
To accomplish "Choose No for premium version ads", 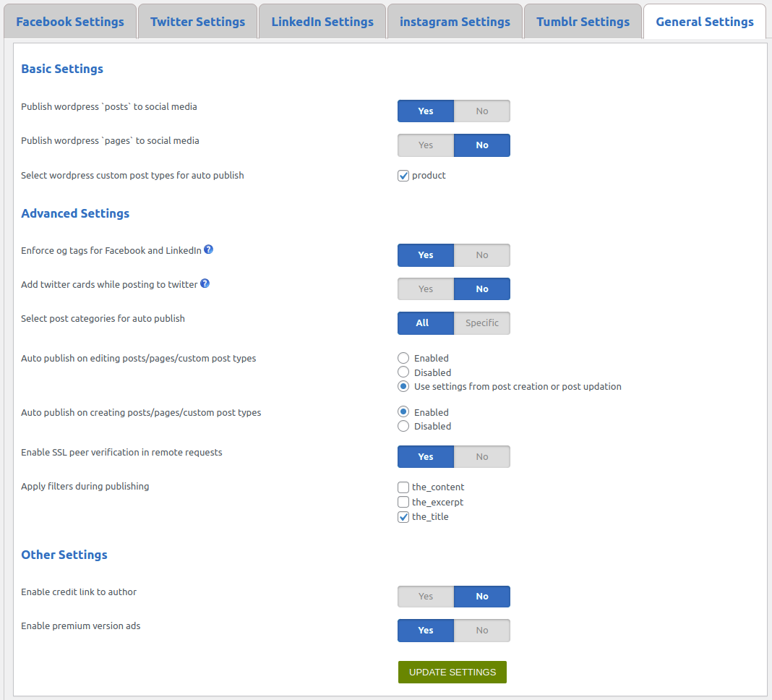I will (482, 631).
